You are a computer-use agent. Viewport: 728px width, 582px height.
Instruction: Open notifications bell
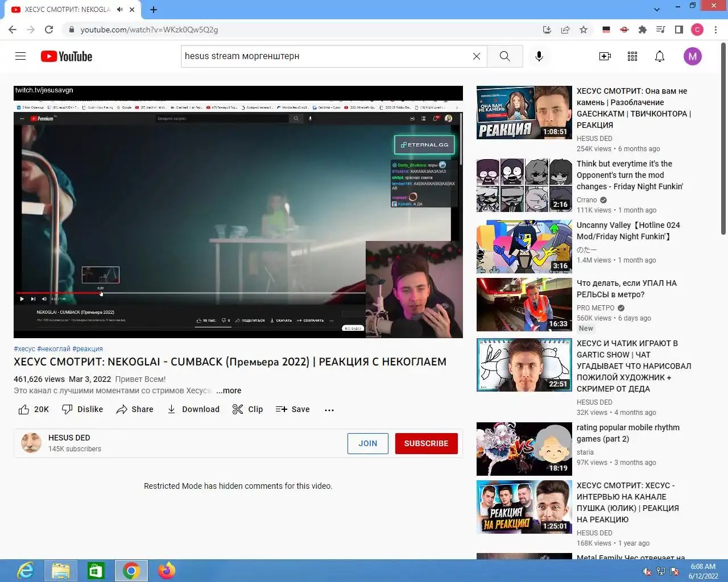(x=660, y=56)
